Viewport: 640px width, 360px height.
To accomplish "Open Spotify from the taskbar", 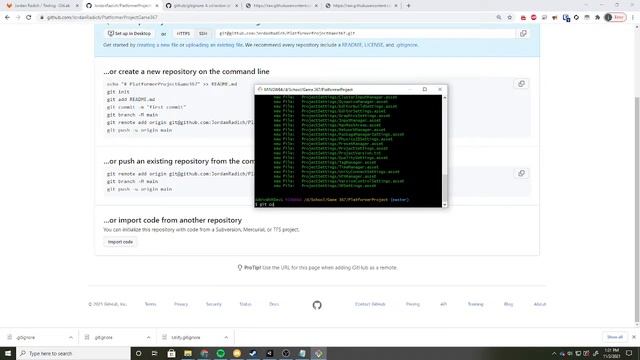I will tap(220, 353).
